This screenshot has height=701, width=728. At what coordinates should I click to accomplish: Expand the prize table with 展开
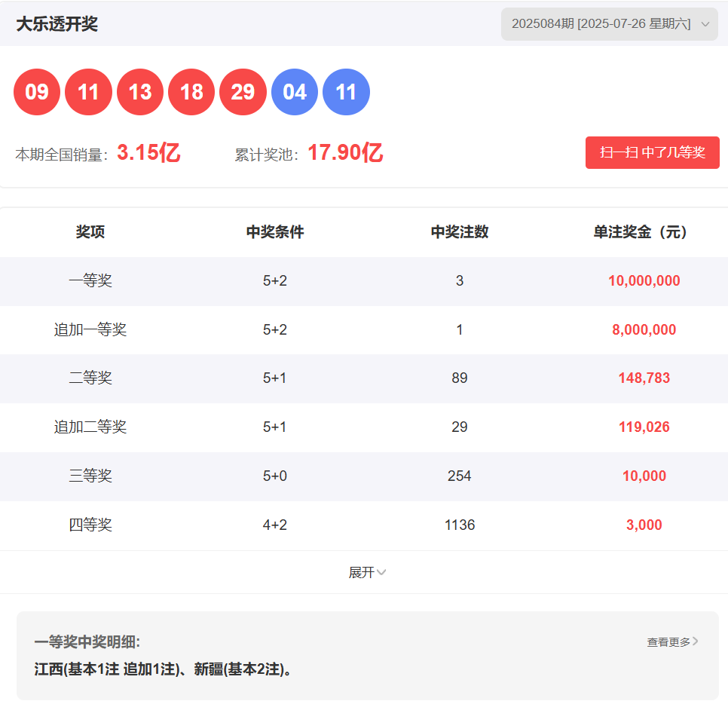(367, 572)
